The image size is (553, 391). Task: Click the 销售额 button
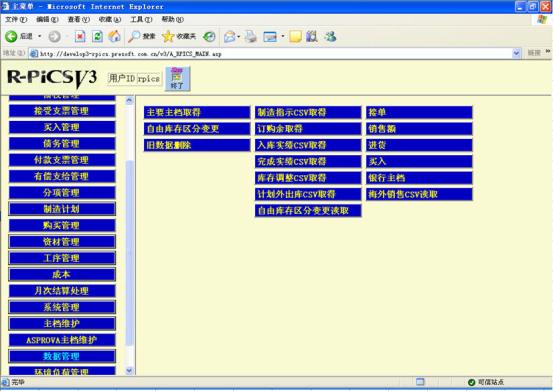pos(419,129)
